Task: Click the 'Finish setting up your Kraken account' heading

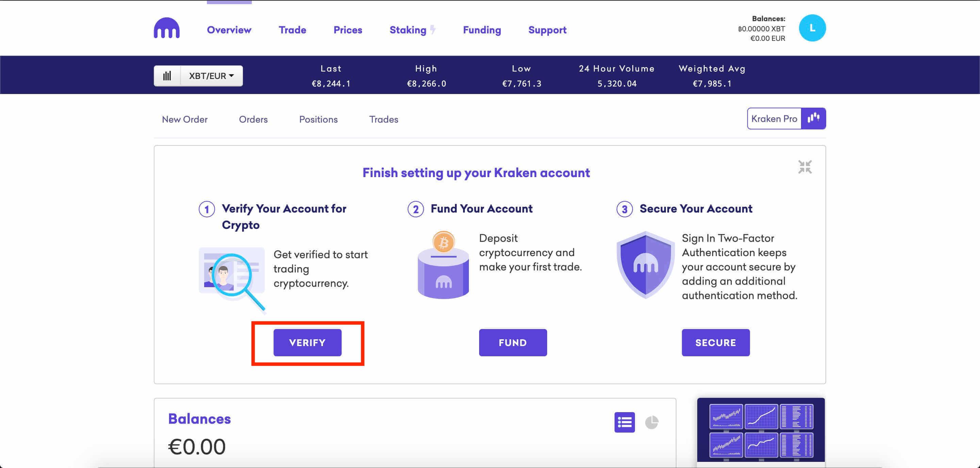Action: (x=476, y=173)
